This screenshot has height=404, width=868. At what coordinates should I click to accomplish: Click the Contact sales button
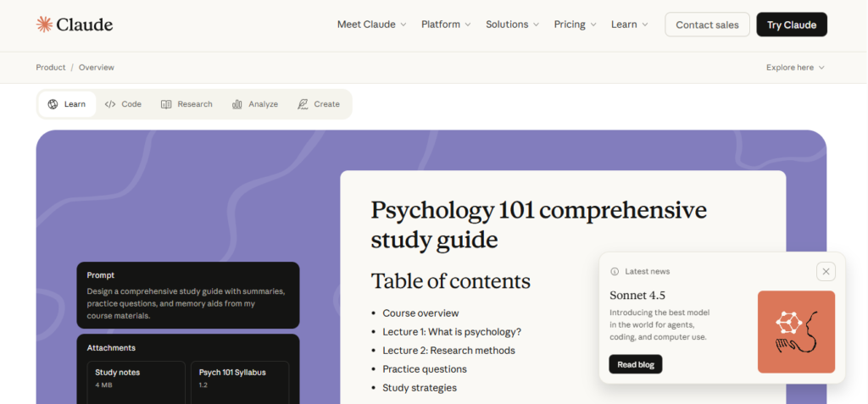pyautogui.click(x=707, y=25)
